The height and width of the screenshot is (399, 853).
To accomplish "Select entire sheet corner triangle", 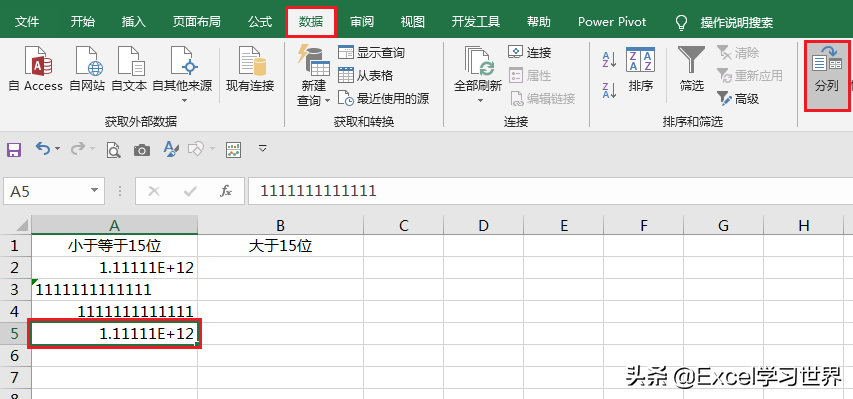I will (x=16, y=225).
